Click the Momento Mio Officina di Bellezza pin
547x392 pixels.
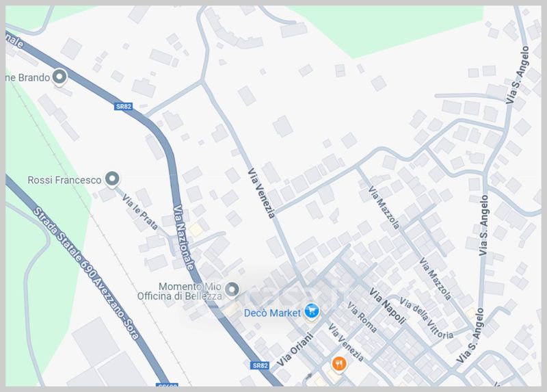point(232,290)
